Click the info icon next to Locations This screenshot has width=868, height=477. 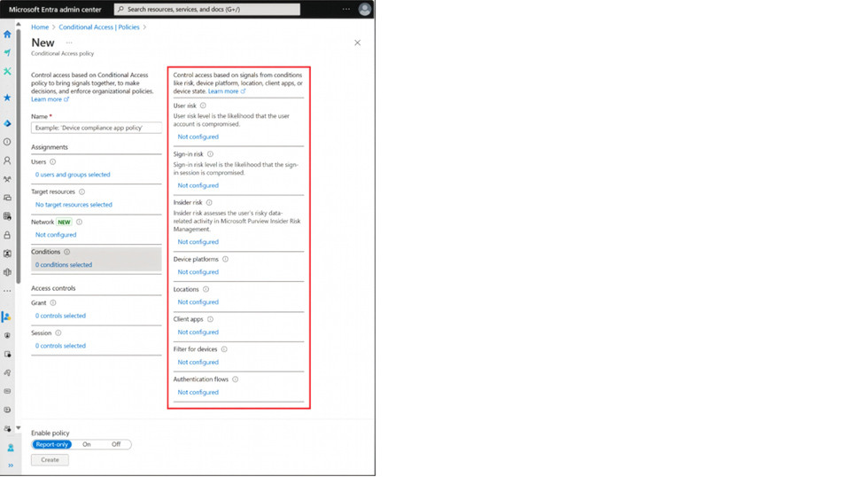point(205,289)
